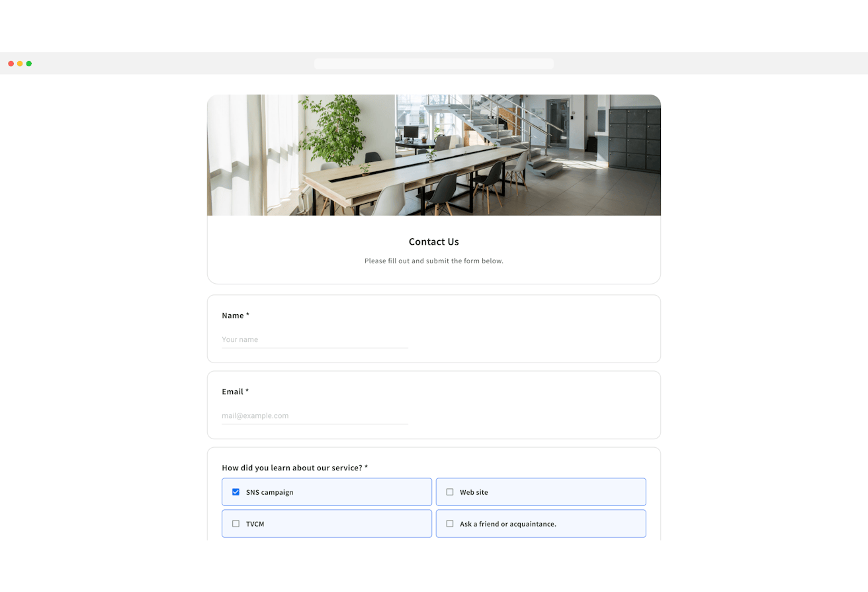
Task: Click the green maximize window dot
Action: [29, 63]
